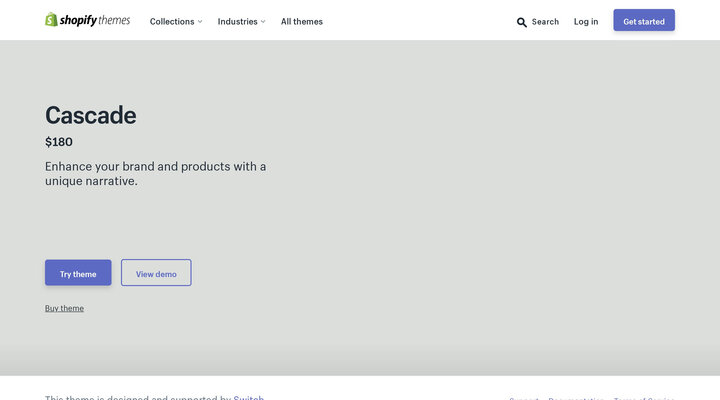Open the Collections menu
Screen dimensions: 720x400
172,21
